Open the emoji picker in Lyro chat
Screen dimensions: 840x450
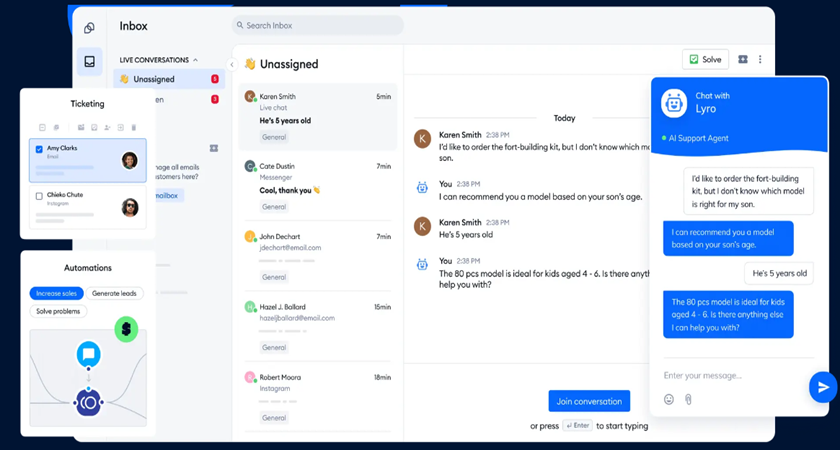[669, 399]
